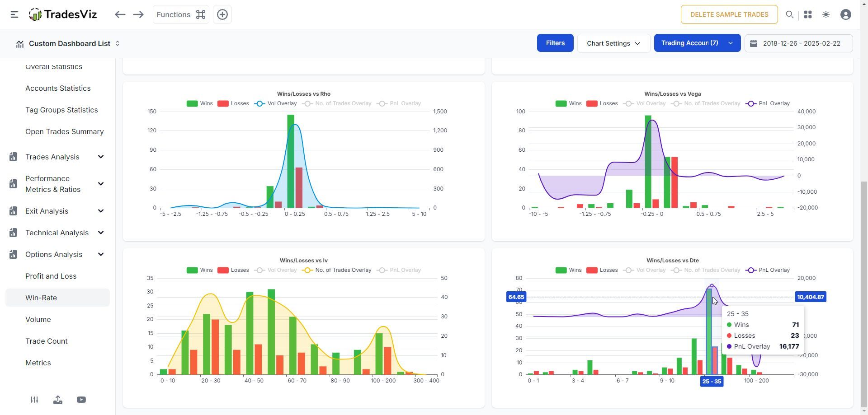Click the add plus circle icon
The height and width of the screenshot is (415, 868).
point(222,14)
